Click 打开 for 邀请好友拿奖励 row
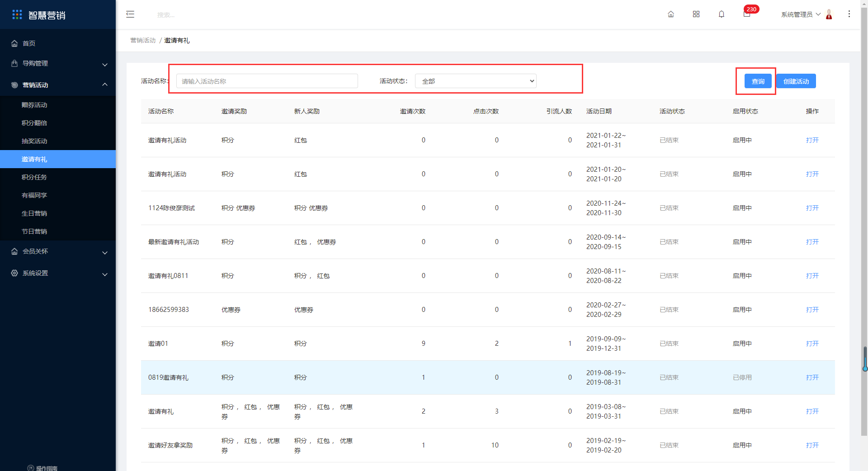 [812, 445]
